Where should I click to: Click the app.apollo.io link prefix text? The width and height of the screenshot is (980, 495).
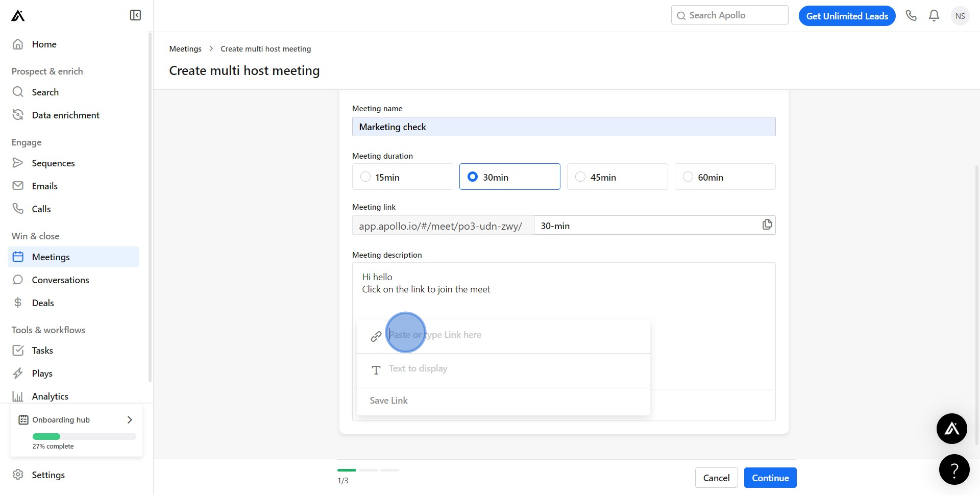tap(440, 226)
